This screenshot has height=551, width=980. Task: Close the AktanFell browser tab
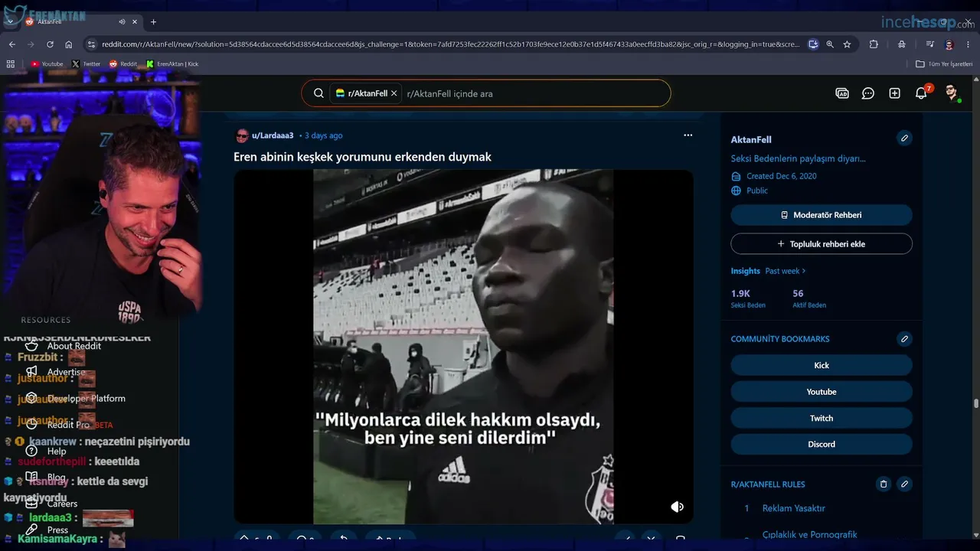pyautogui.click(x=133, y=21)
